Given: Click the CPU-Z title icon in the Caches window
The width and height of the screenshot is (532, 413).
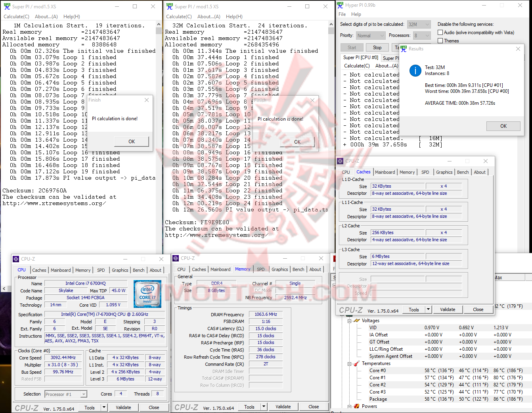Looking at the screenshot, I should click(340, 161).
